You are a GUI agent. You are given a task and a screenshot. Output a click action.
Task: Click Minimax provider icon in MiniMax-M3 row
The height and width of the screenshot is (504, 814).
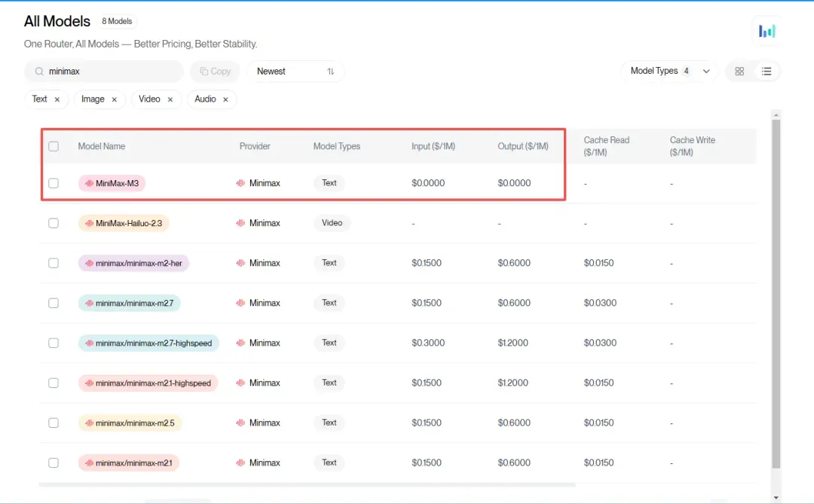(x=240, y=183)
